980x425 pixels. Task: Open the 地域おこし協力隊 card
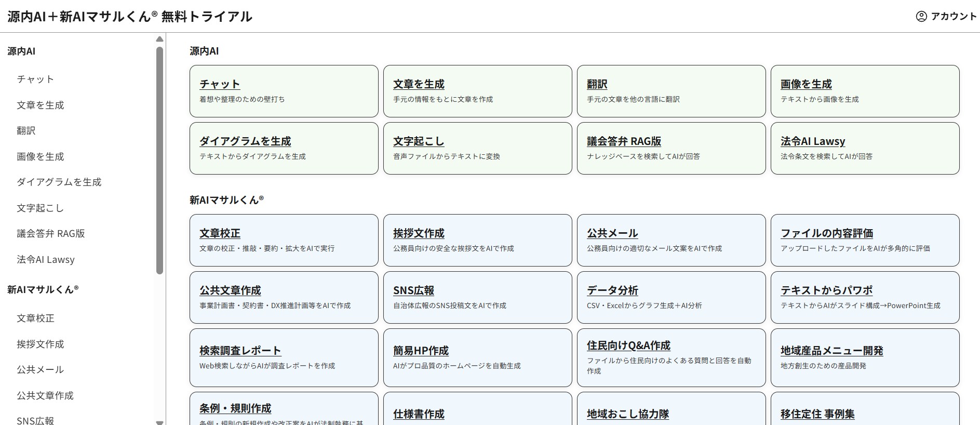point(672,408)
